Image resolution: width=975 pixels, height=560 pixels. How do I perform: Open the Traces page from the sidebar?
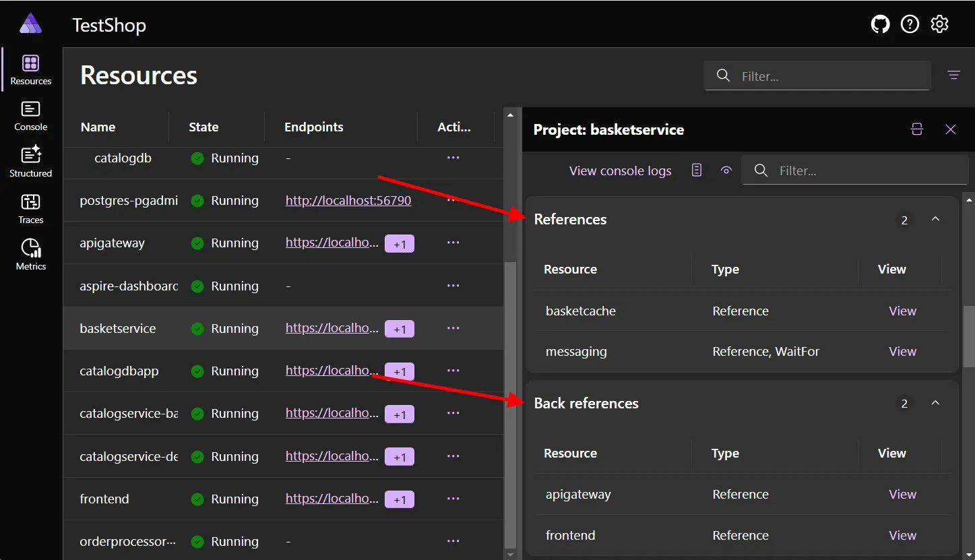(30, 208)
